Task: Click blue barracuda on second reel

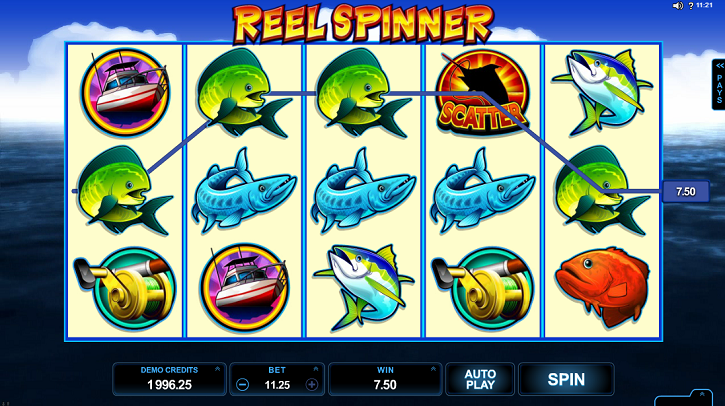Action: (x=244, y=191)
